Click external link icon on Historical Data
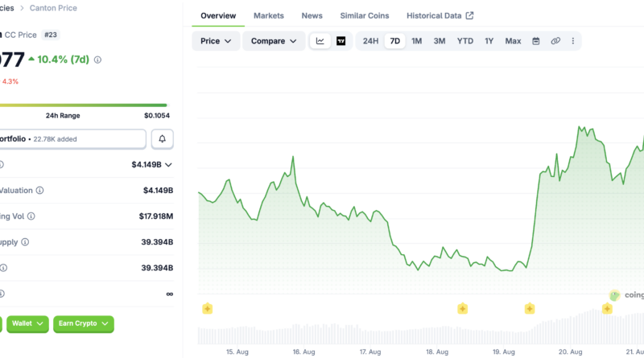 (x=469, y=15)
